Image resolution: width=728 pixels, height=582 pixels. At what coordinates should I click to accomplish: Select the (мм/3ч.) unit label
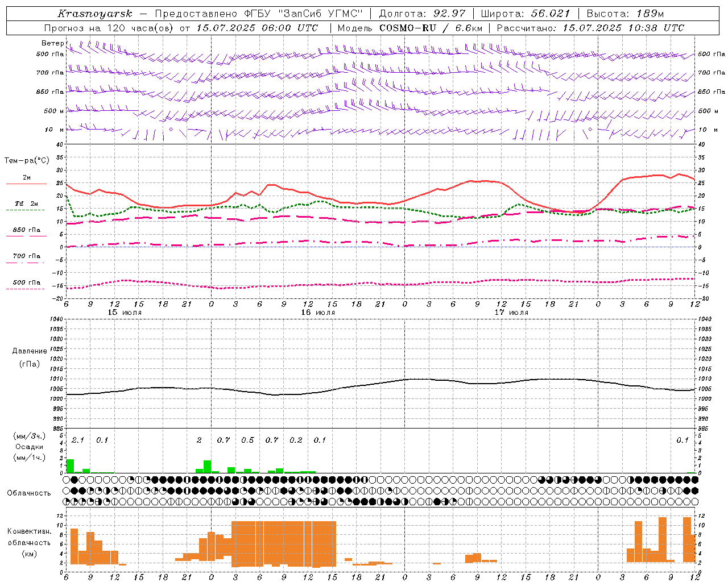pos(30,436)
